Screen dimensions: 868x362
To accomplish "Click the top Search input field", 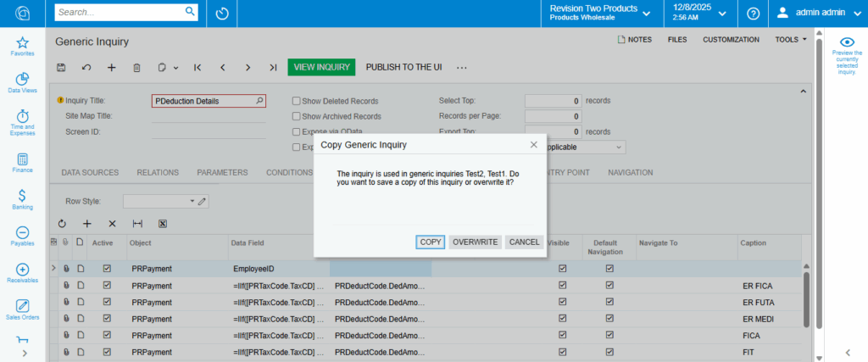I will [x=119, y=13].
